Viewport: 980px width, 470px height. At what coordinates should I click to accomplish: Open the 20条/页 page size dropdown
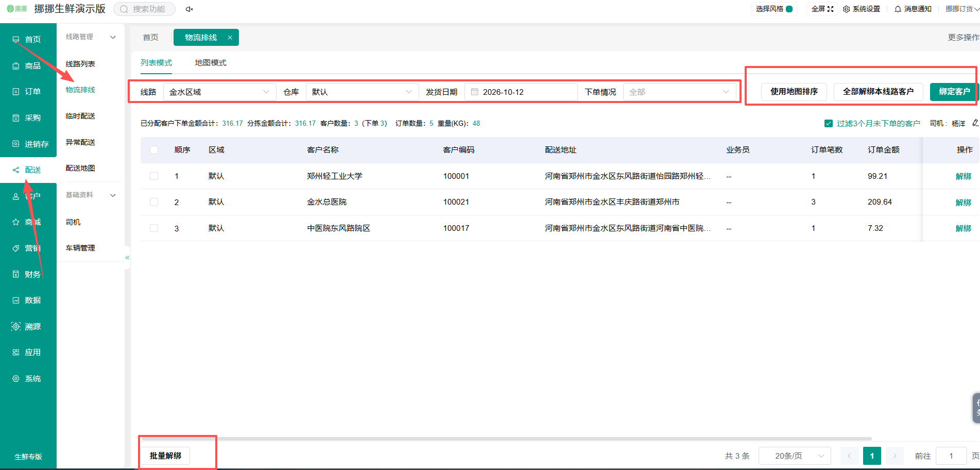[x=795, y=456]
